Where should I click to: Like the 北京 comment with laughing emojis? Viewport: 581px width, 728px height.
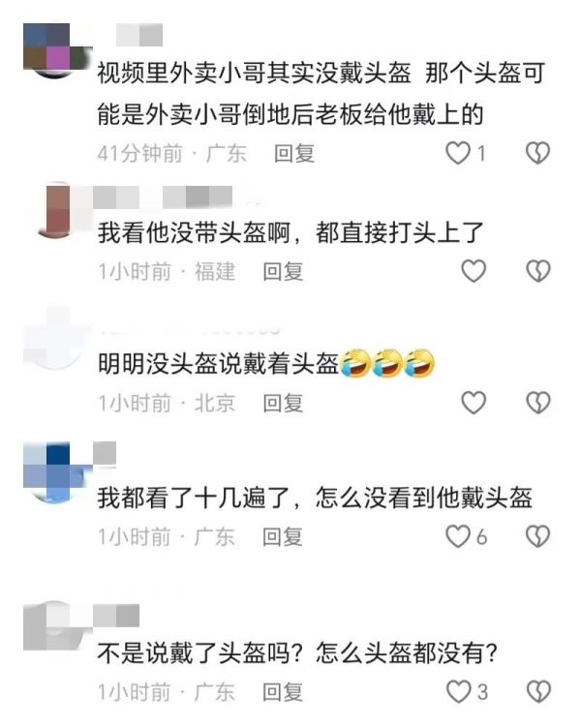[x=474, y=403]
